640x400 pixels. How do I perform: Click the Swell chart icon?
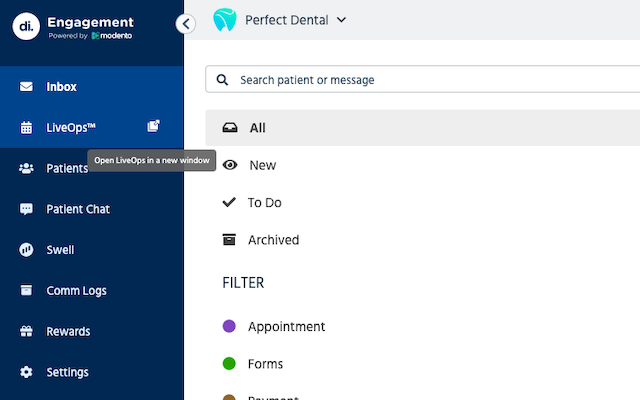(x=27, y=250)
